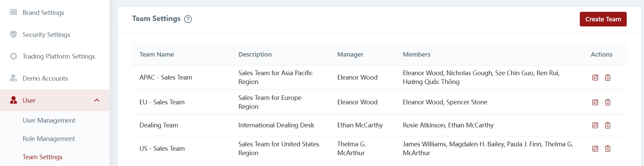The width and height of the screenshot is (644, 166).
Task: Delete the US - Sales Team
Action: click(x=608, y=149)
